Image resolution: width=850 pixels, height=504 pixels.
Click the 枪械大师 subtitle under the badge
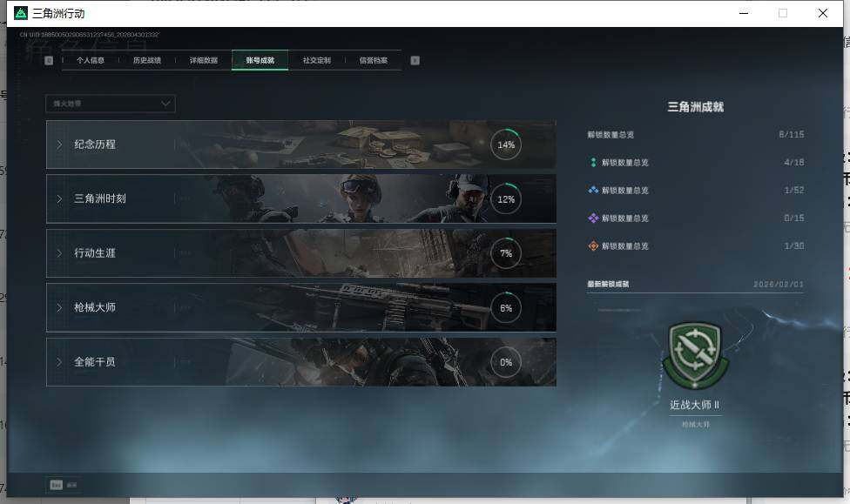(x=696, y=424)
